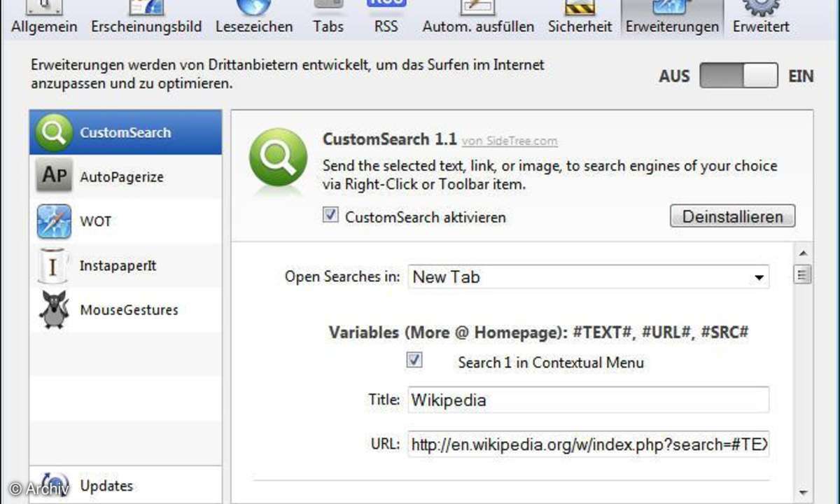Uncheck CustomSearch aktivieren
The height and width of the screenshot is (504, 840).
click(330, 216)
